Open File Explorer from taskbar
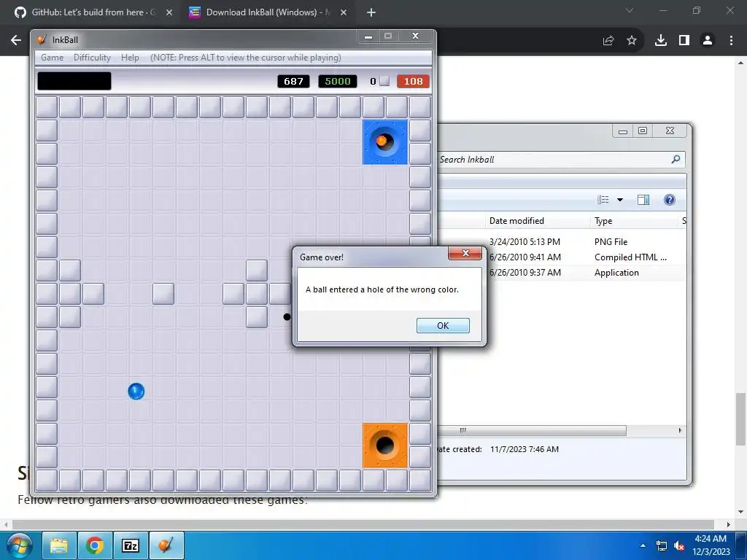The image size is (747, 560). [59, 545]
